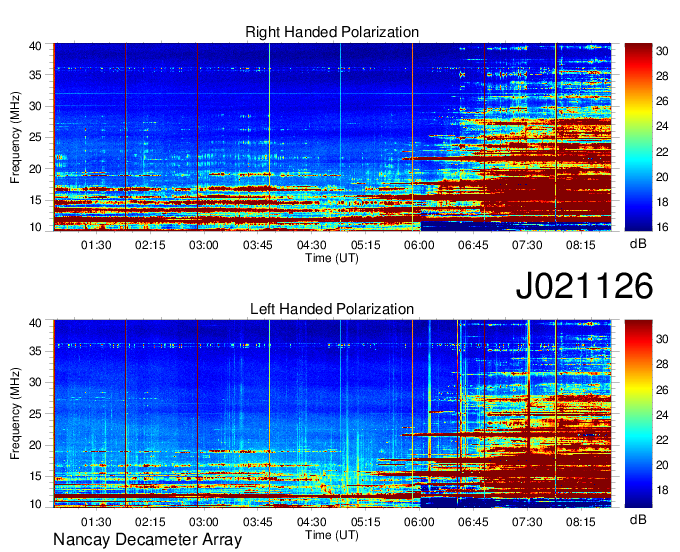This screenshot has height=552, width=680.
Task: Click the 22 dB label on upper color bar
Action: pyautogui.click(x=662, y=152)
